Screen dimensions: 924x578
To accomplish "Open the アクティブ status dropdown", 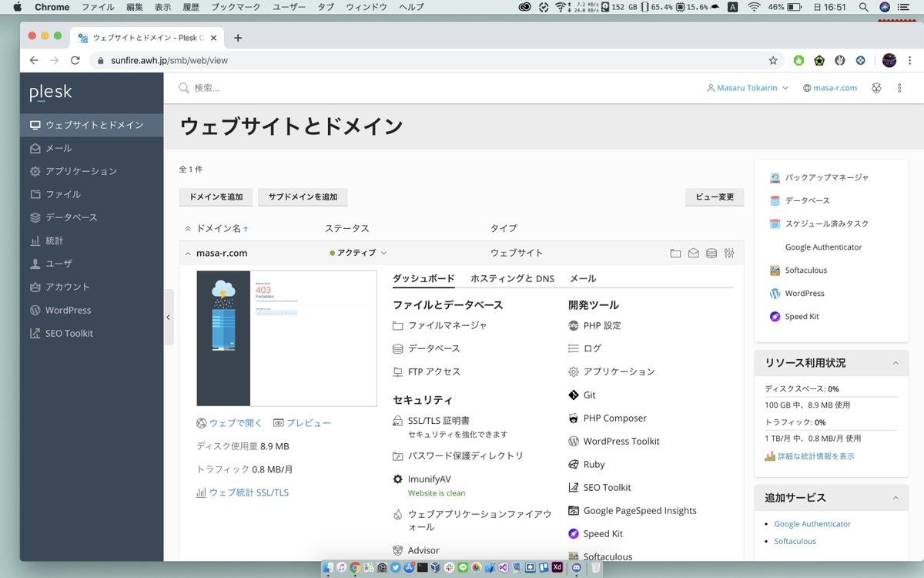I will coord(359,253).
